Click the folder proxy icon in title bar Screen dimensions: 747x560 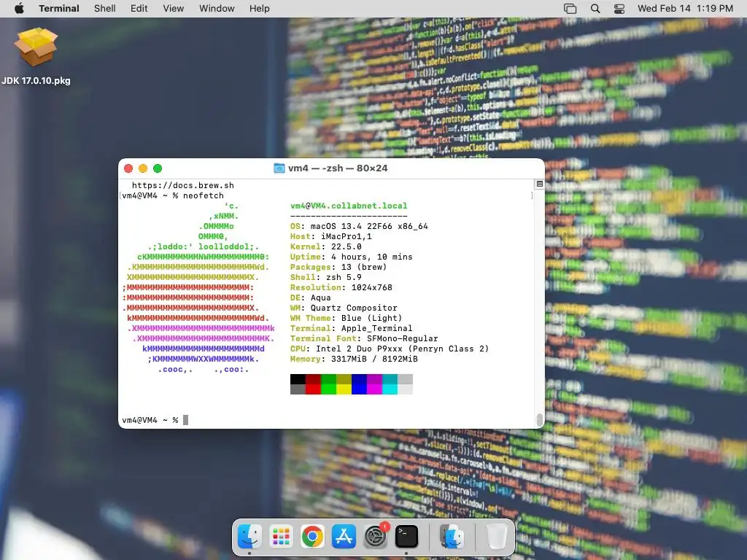pos(279,168)
